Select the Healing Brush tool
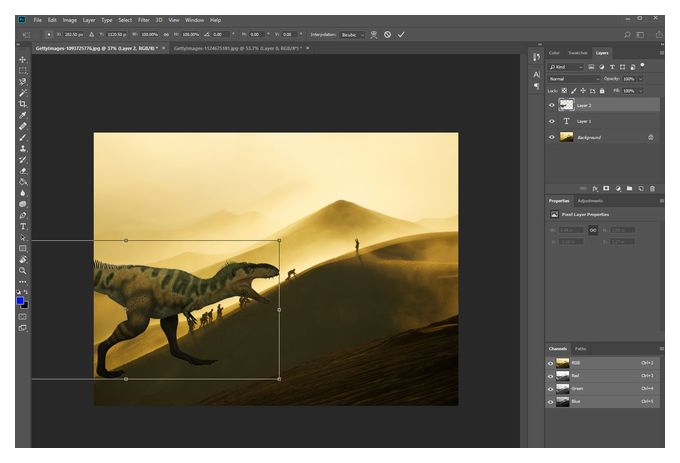The width and height of the screenshot is (680, 463). click(23, 126)
